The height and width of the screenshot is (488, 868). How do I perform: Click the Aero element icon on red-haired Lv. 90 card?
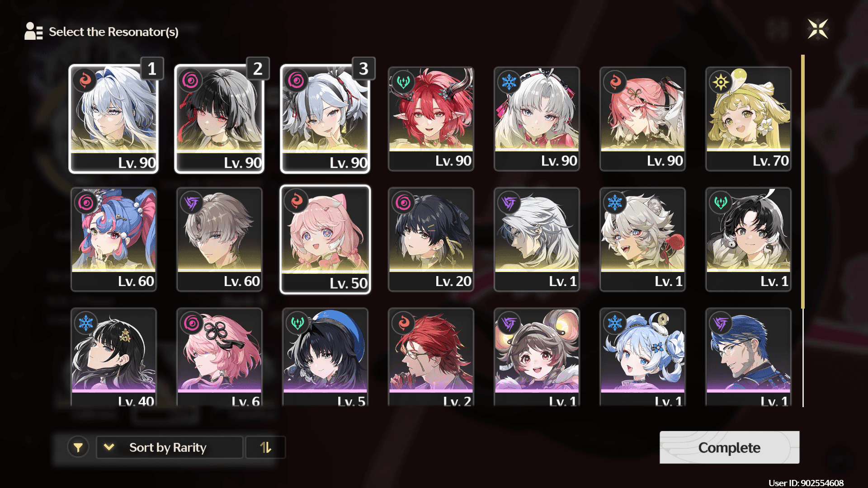(403, 82)
